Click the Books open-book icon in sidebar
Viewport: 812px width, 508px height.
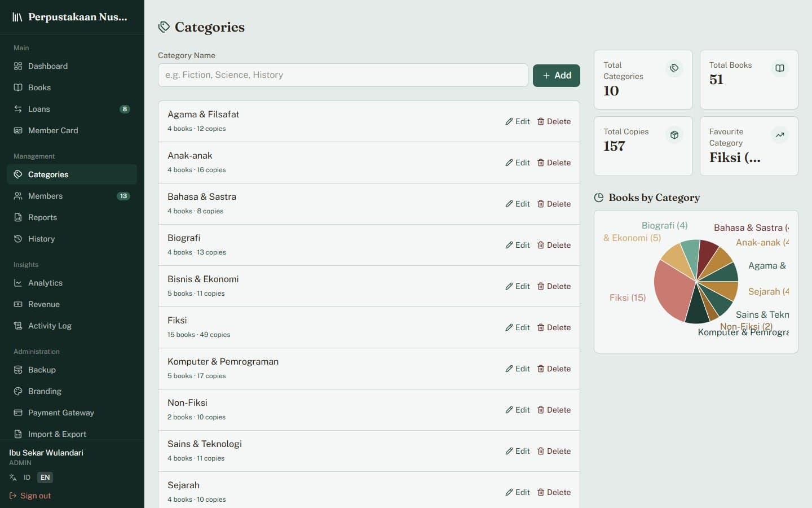pyautogui.click(x=18, y=87)
